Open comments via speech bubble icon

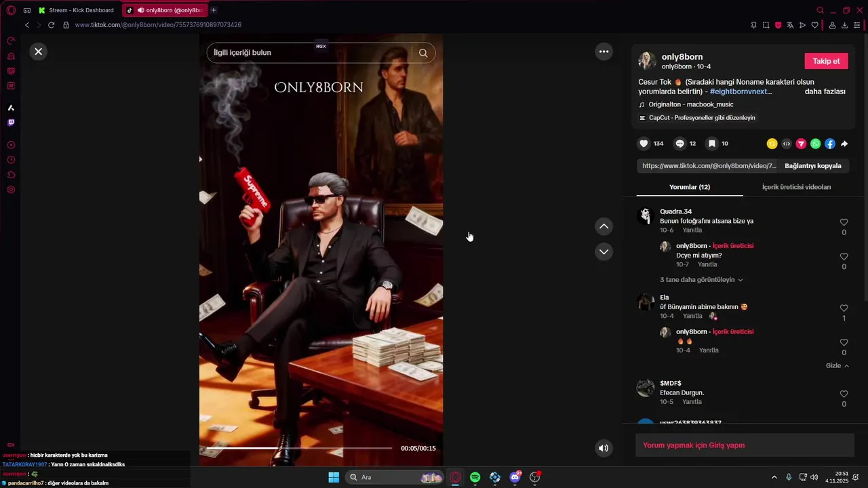coord(679,144)
